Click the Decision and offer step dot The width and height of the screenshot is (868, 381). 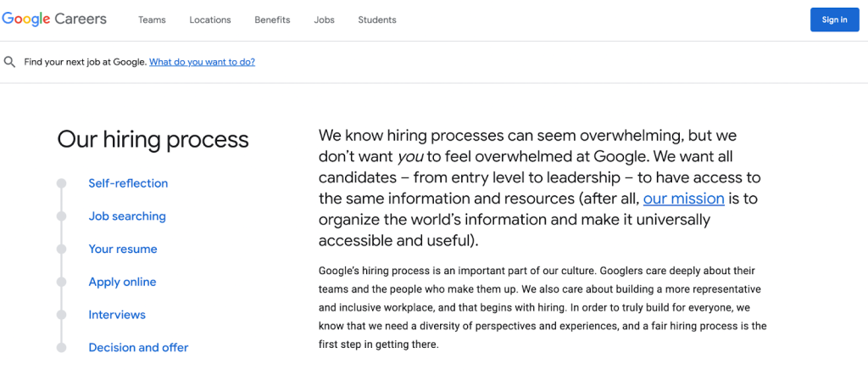point(61,347)
